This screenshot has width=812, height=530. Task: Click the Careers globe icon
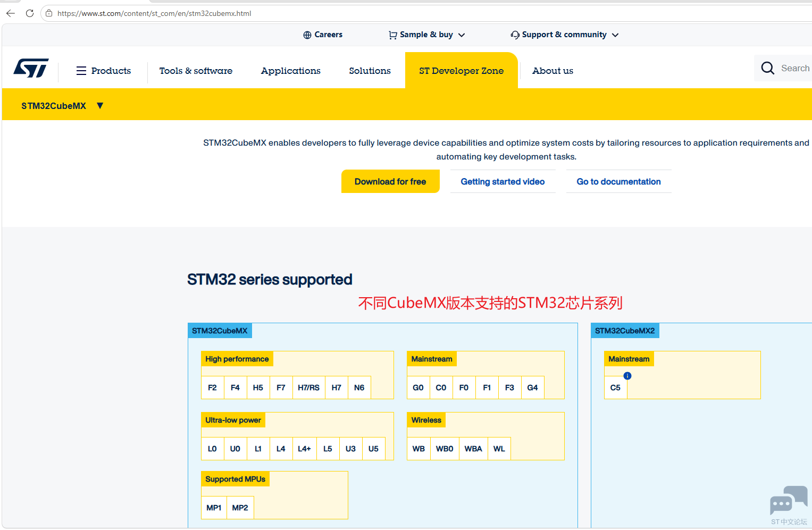point(307,35)
